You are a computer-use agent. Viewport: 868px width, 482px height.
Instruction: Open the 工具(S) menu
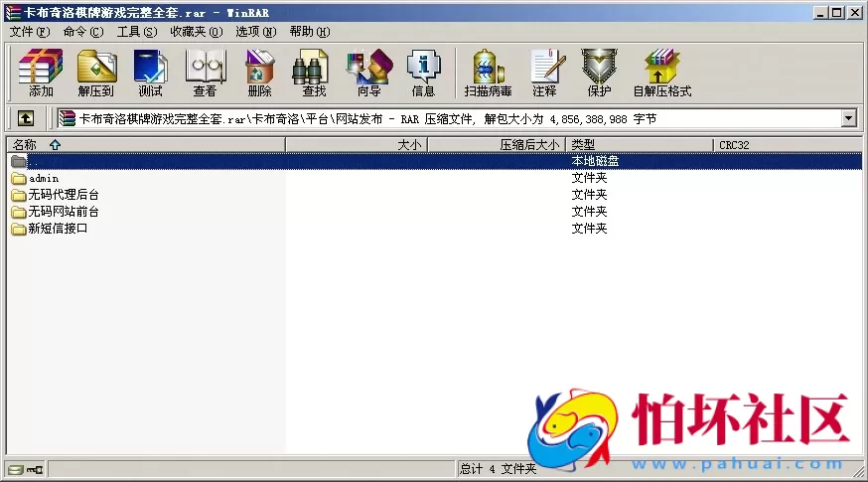(137, 32)
